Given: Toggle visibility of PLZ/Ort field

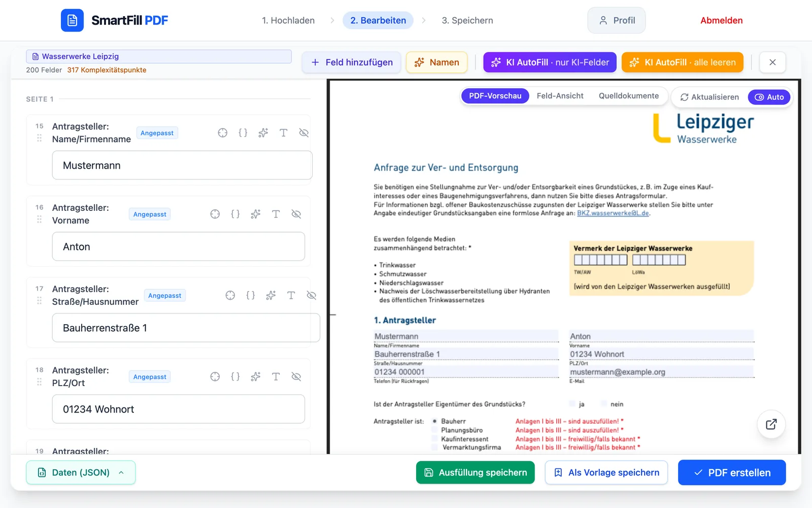Looking at the screenshot, I should pyautogui.click(x=296, y=376).
